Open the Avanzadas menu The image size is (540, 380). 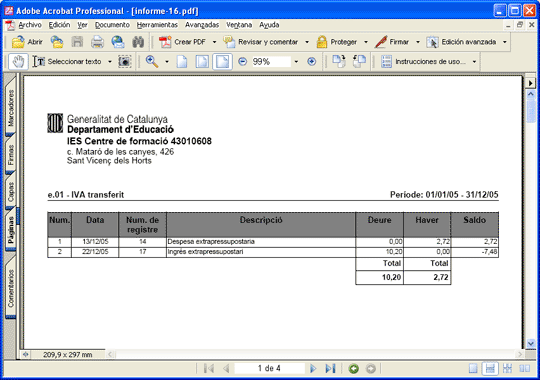[x=202, y=25]
